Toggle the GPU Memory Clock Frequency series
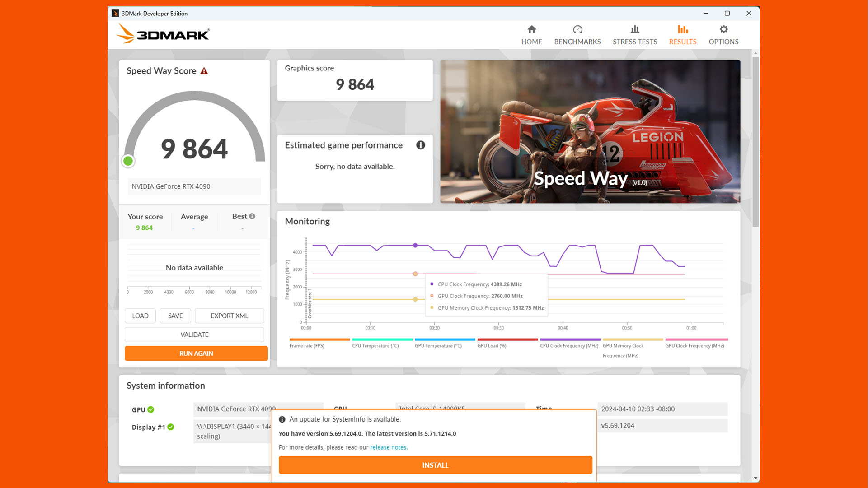This screenshot has width=868, height=488. click(x=633, y=348)
